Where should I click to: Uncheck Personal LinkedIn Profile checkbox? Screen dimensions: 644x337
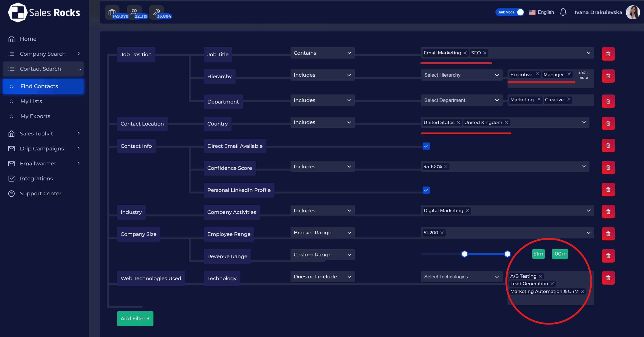coord(426,190)
